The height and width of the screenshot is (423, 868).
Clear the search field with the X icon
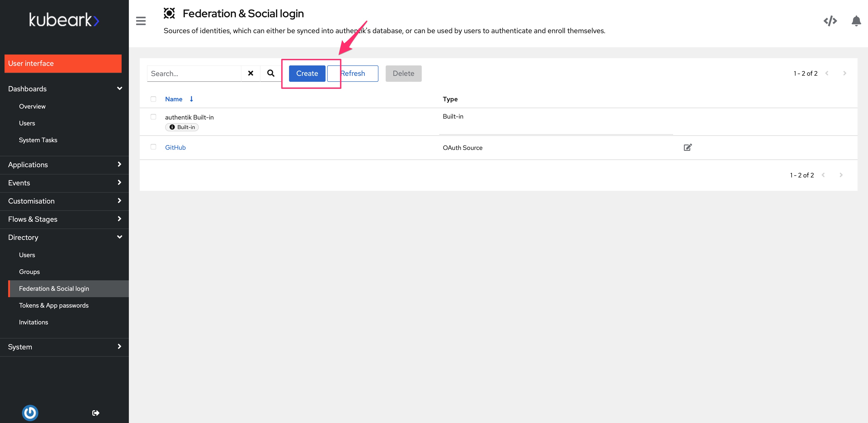point(250,73)
